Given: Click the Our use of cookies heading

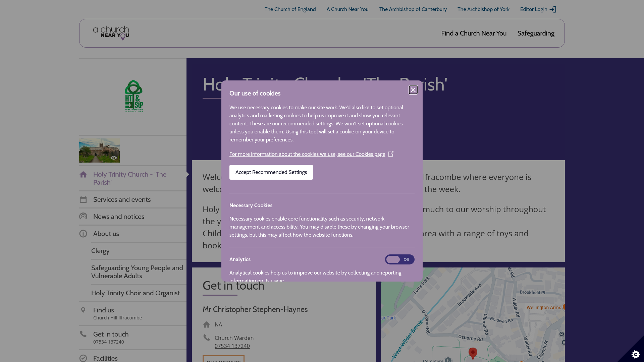Looking at the screenshot, I should pyautogui.click(x=255, y=94).
